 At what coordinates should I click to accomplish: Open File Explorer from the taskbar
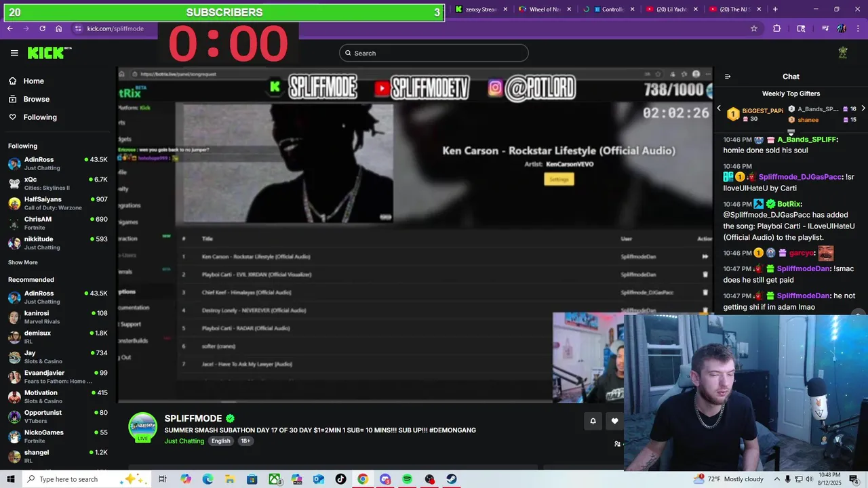click(230, 479)
